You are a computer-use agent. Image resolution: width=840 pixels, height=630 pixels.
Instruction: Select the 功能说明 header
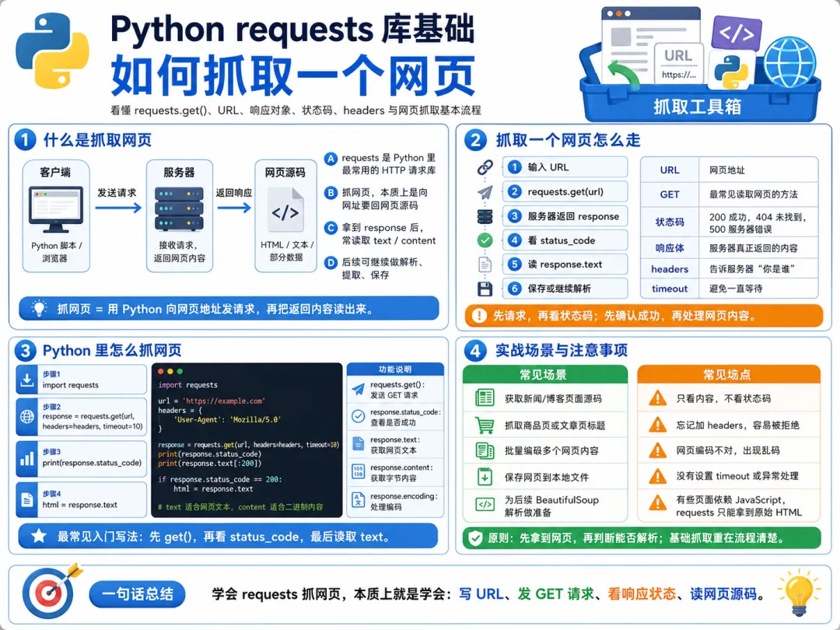tap(395, 369)
